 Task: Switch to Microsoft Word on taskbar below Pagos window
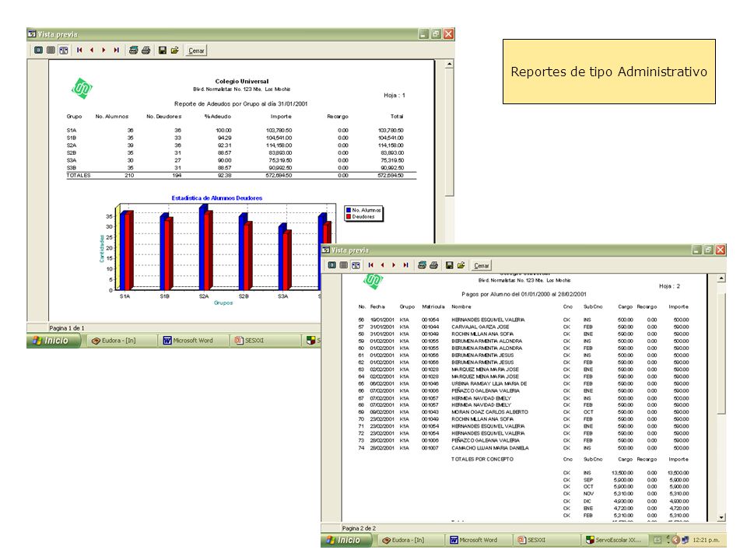pyautogui.click(x=478, y=540)
